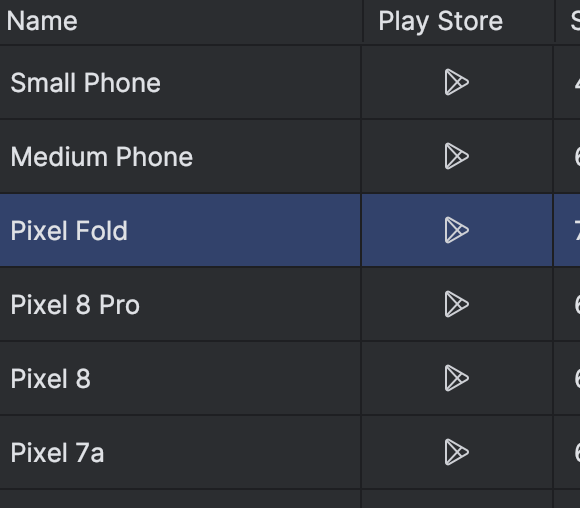Click the size cell for Pixel 8 Pro

tap(567, 304)
